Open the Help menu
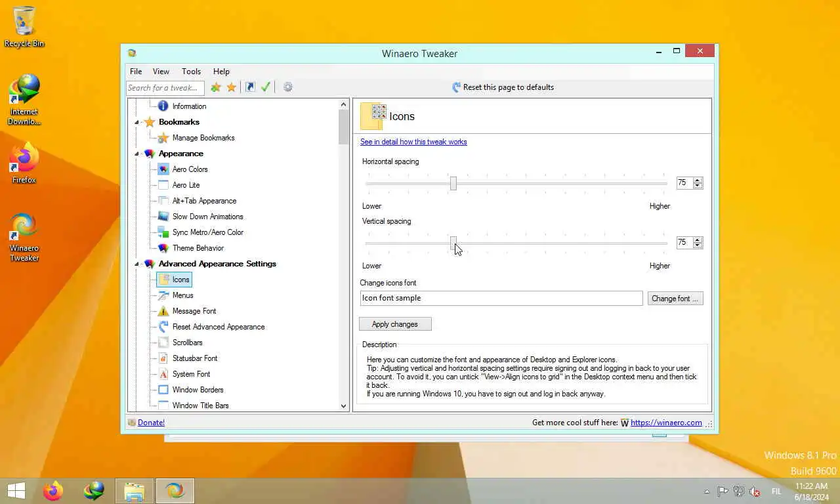This screenshot has width=840, height=504. [x=221, y=72]
